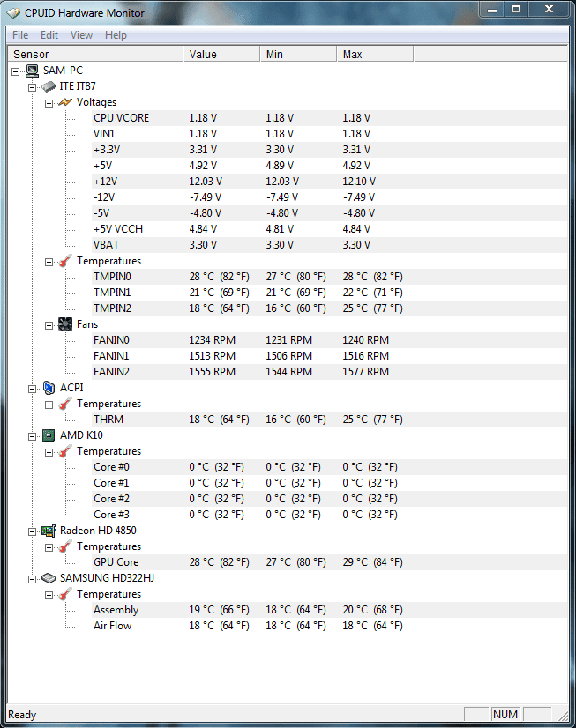Click the Voltages lightning icon
576x728 pixels.
point(65,102)
